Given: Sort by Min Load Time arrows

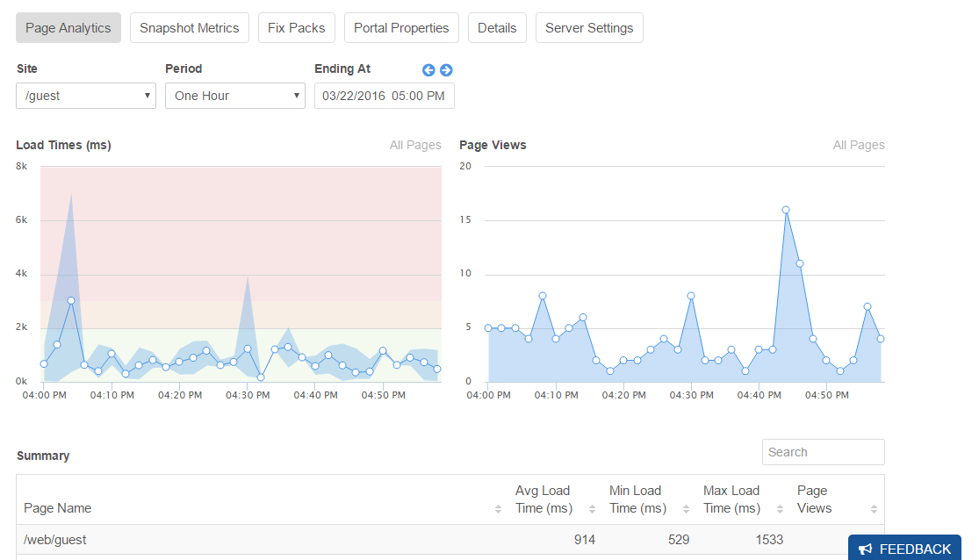Looking at the screenshot, I should pos(686,509).
